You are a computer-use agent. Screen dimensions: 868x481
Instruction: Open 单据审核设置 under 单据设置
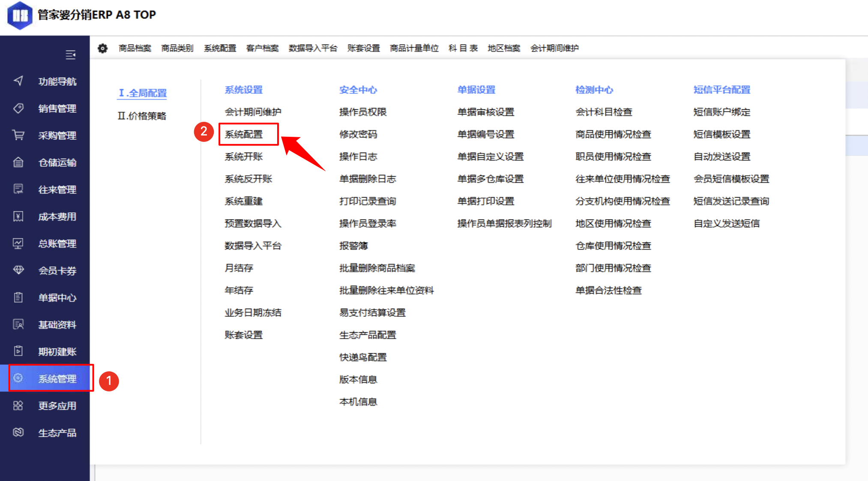pyautogui.click(x=486, y=112)
